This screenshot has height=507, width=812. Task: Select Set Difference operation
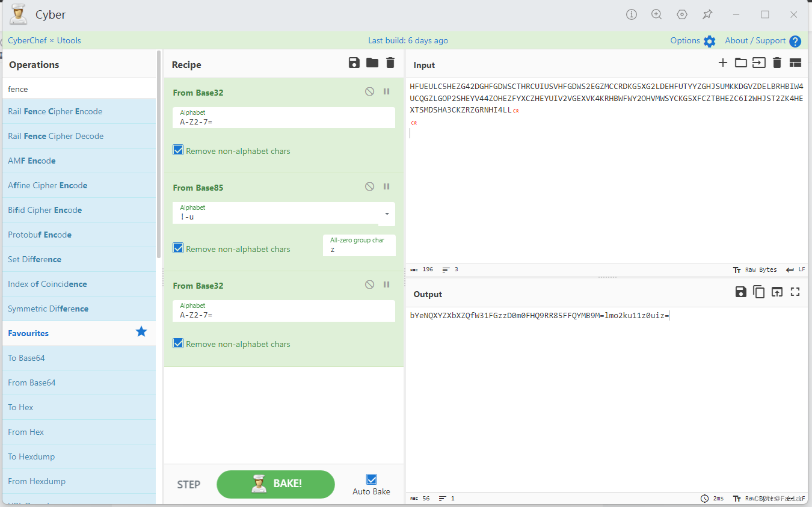coord(79,259)
